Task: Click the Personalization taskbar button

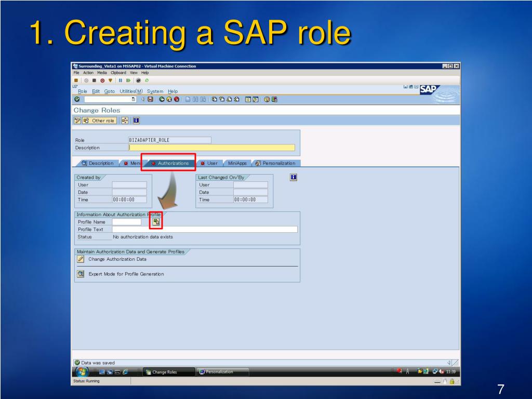Action: [x=223, y=372]
